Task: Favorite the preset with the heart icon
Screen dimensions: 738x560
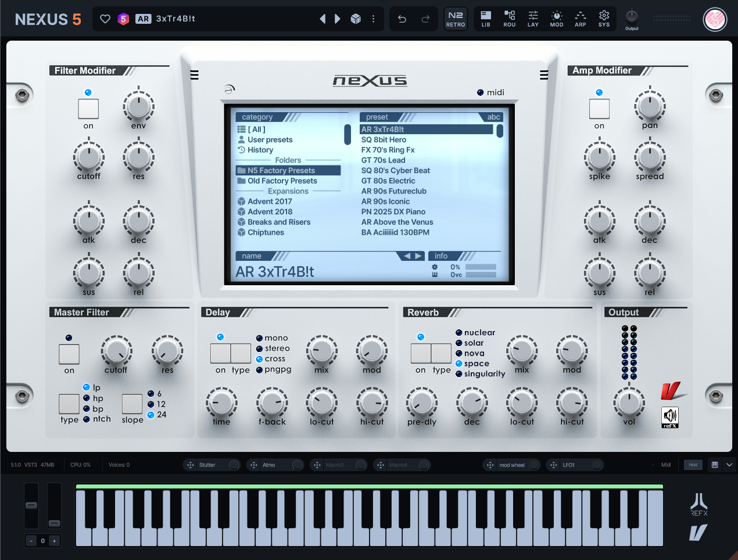Action: pos(105,19)
